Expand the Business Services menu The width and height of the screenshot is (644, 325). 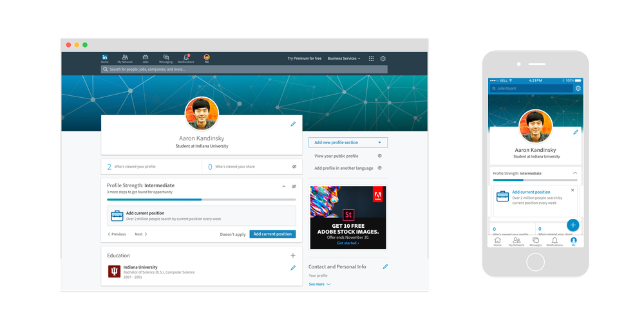coord(344,59)
